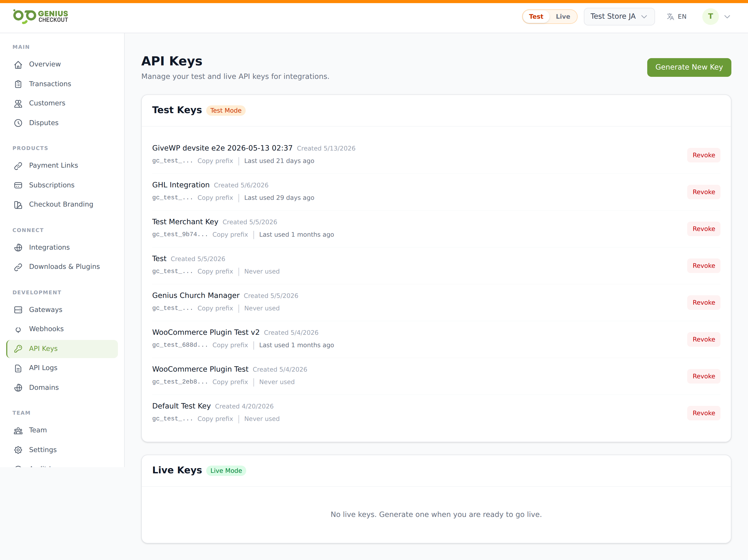Click the Live Mode badge
The height and width of the screenshot is (560, 748).
(x=226, y=471)
